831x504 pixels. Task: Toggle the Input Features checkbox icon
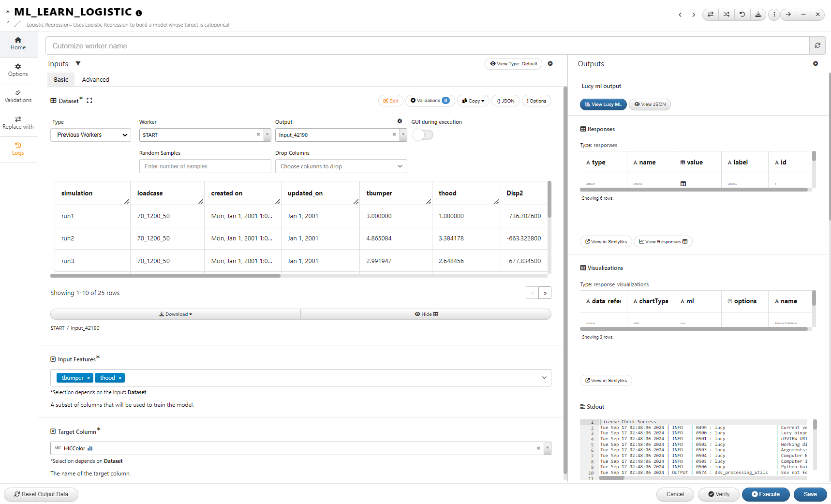[53, 359]
